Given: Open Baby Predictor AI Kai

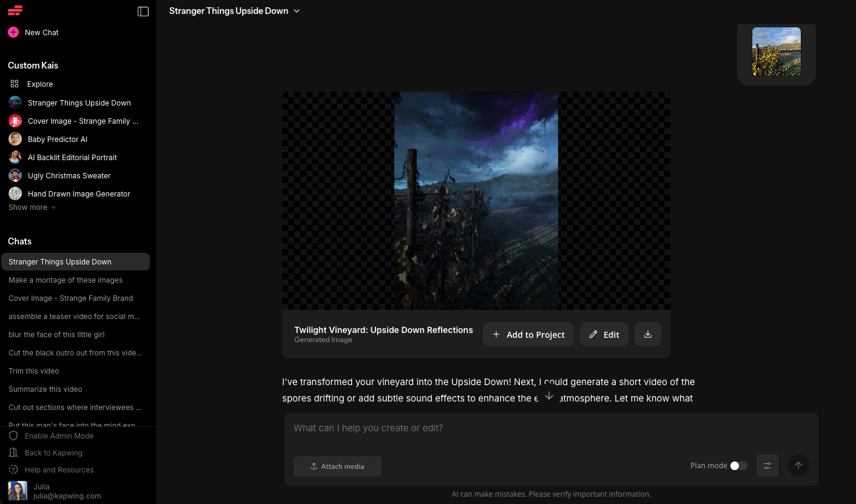Looking at the screenshot, I should 57,139.
